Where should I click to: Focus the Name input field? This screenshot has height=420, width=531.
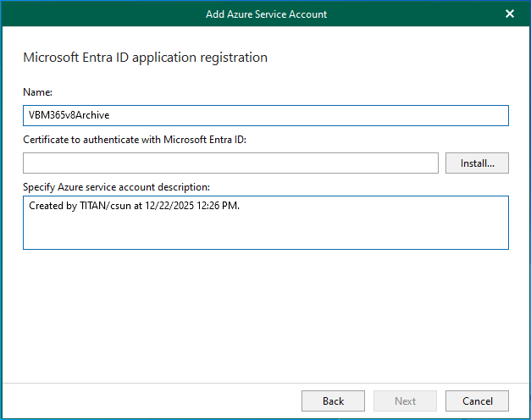[x=265, y=115]
